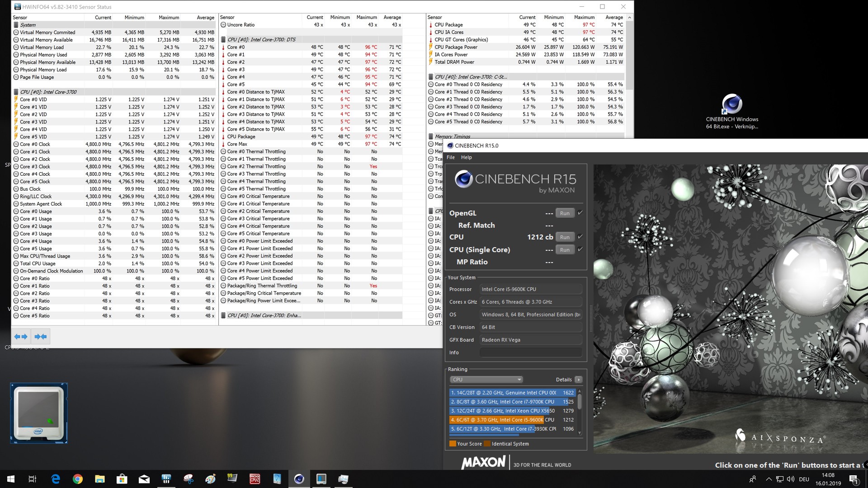Click leftmost Sensor column header

click(x=48, y=17)
